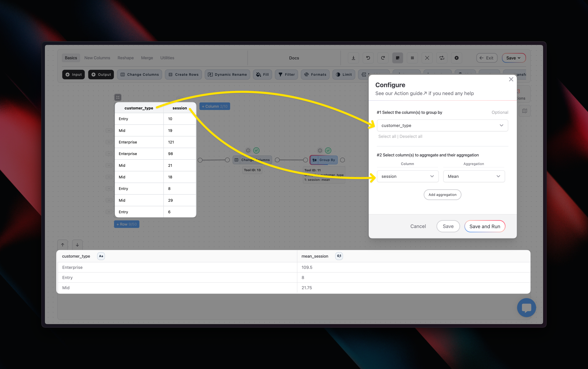Click the Save button in Configure dialog

coord(448,226)
